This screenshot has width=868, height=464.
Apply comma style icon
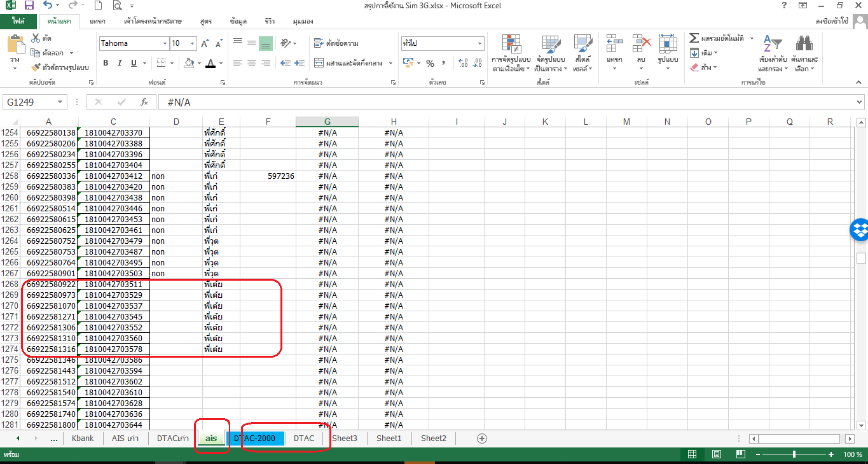click(x=444, y=63)
